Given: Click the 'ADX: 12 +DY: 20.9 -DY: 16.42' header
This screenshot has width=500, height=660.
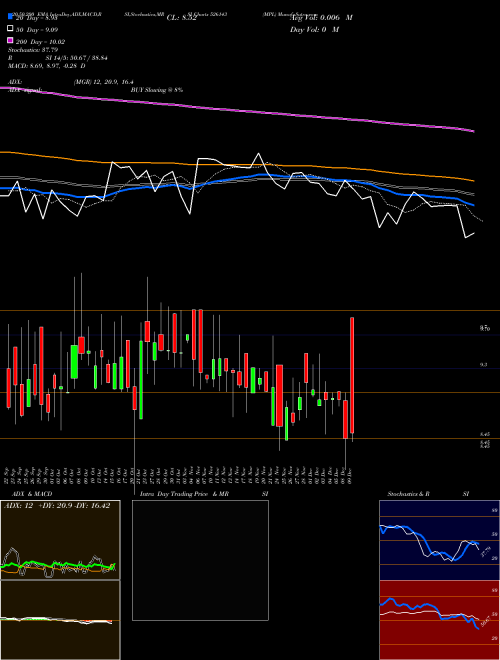Looking at the screenshot, I should click(56, 506).
